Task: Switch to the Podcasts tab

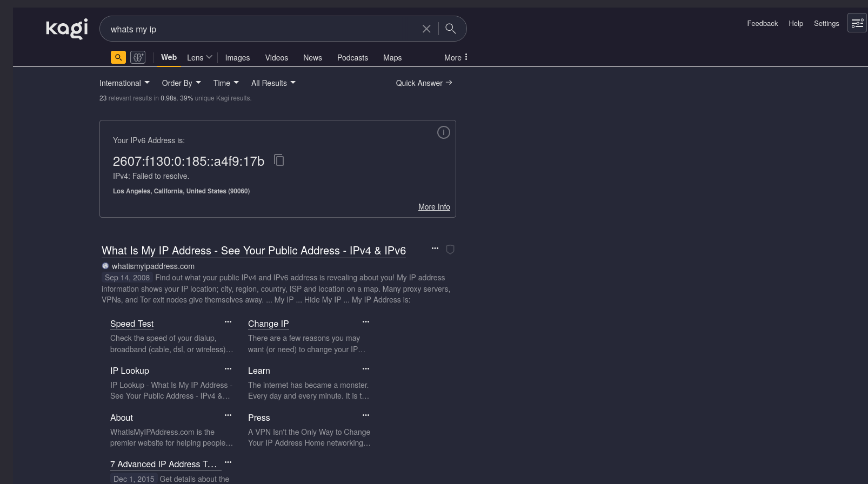Action: [x=352, y=58]
